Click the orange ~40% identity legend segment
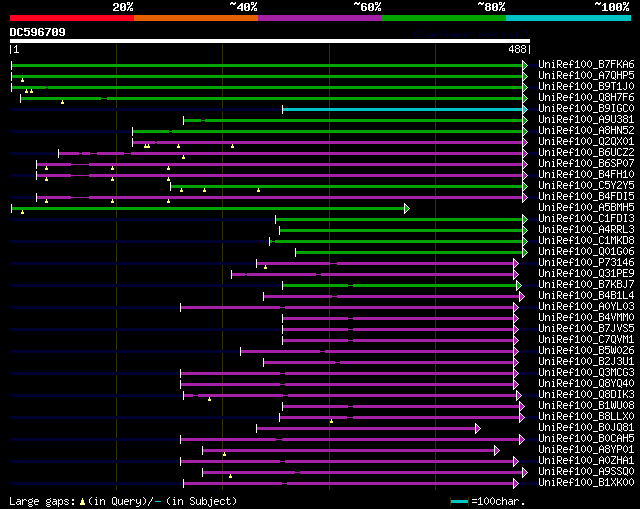 click(x=196, y=18)
